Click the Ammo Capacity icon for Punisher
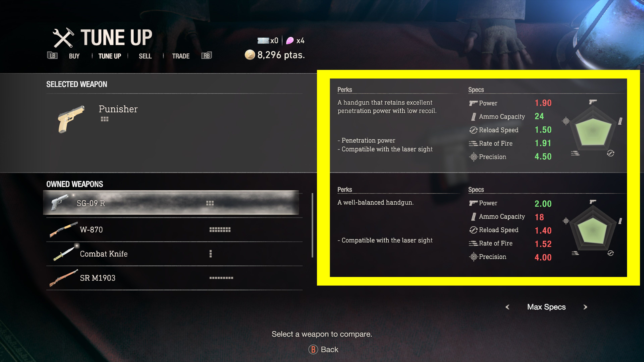The height and width of the screenshot is (362, 644). [x=471, y=116]
